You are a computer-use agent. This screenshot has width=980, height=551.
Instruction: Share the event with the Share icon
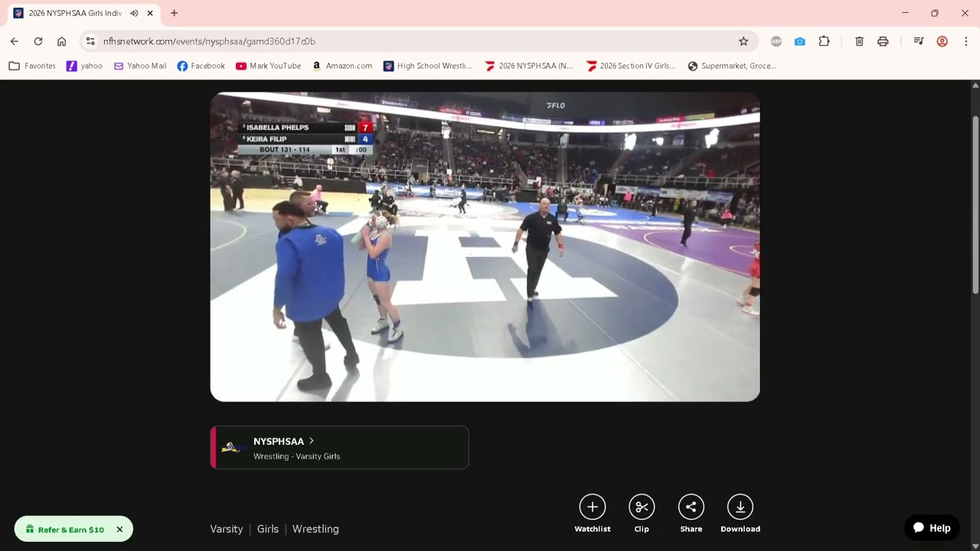[x=691, y=514]
